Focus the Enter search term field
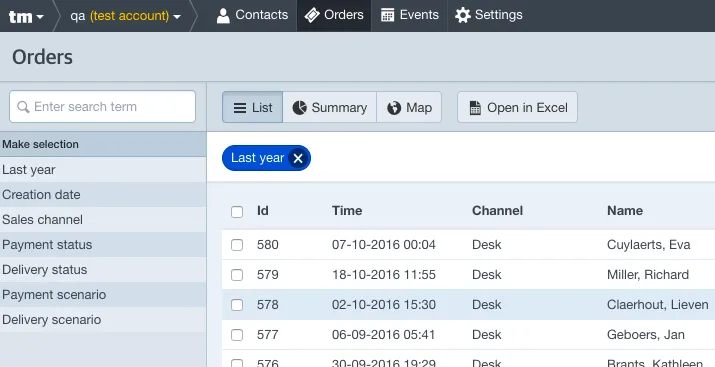The width and height of the screenshot is (715, 367). [x=103, y=107]
